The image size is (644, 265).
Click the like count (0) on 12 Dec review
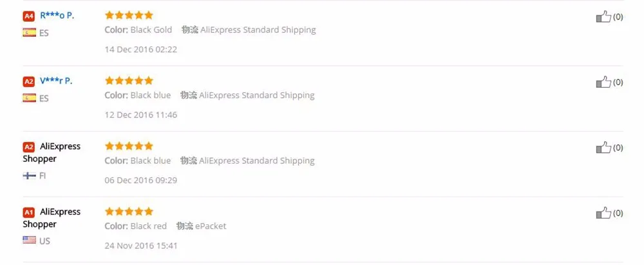tap(618, 83)
